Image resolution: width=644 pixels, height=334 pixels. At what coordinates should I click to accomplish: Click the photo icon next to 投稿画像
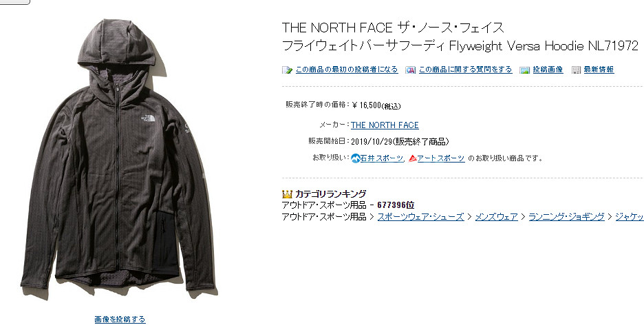click(x=524, y=70)
